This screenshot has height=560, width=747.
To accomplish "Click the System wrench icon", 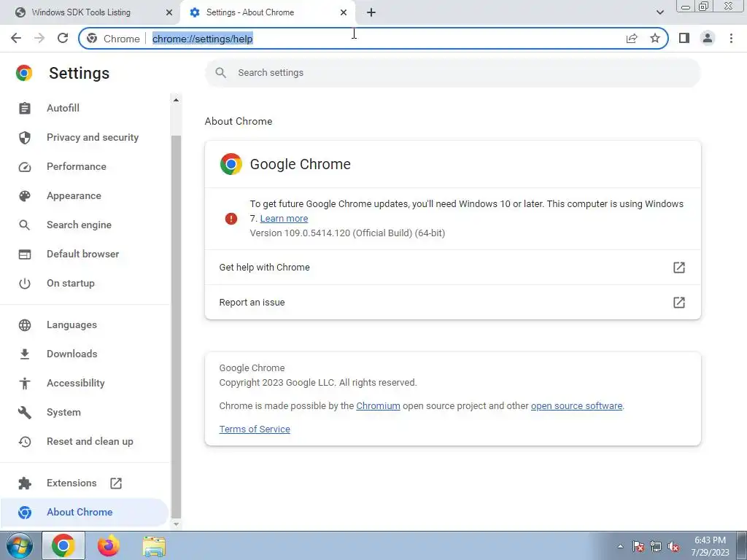I will point(24,413).
